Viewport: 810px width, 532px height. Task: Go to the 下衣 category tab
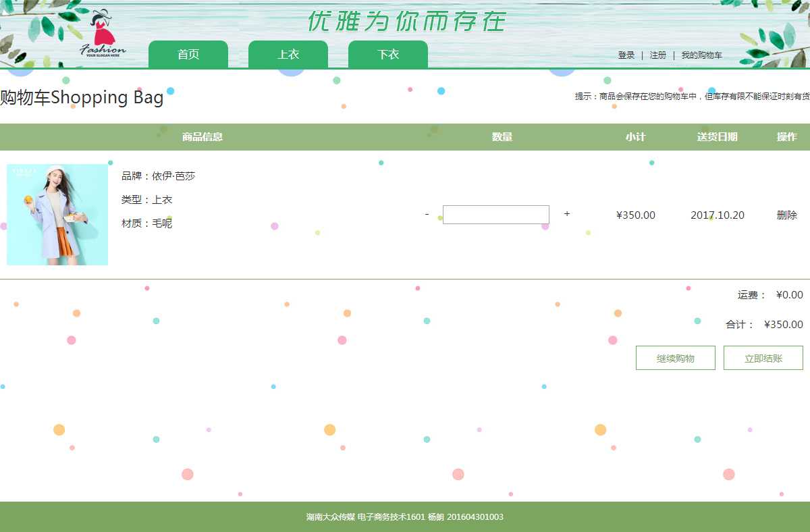(388, 55)
